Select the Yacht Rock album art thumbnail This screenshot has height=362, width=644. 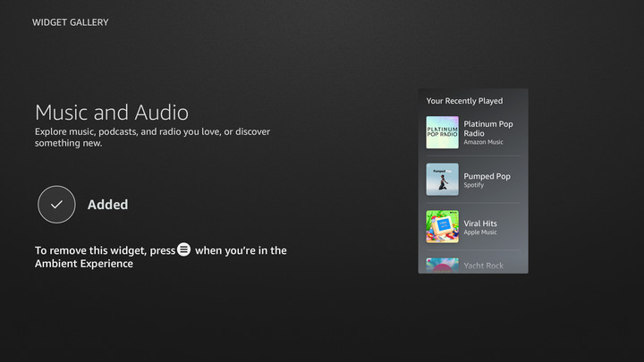tap(443, 265)
